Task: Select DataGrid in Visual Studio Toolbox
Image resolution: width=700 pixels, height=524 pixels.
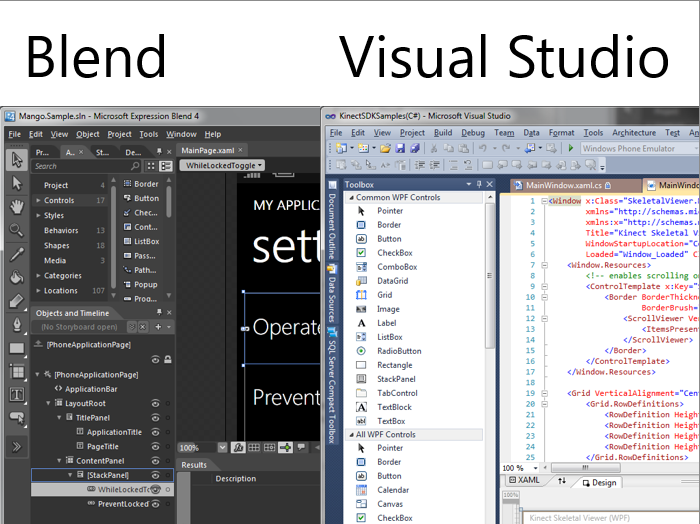Action: [x=392, y=281]
